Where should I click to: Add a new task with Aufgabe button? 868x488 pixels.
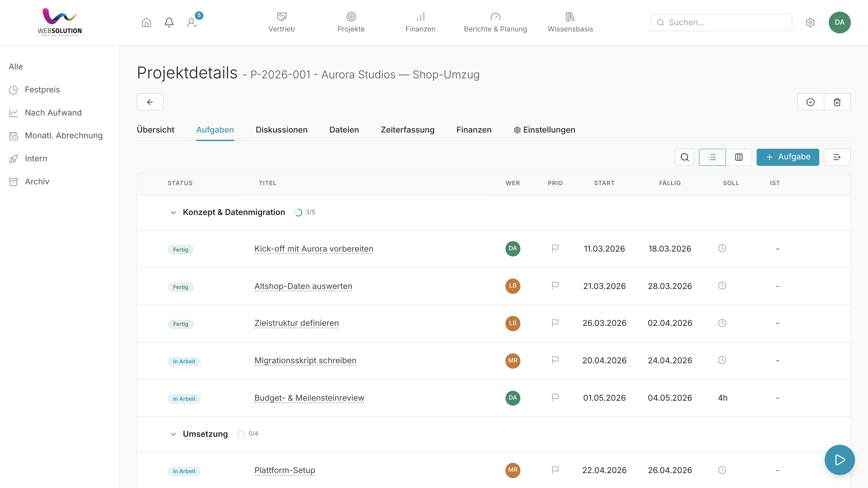click(787, 157)
